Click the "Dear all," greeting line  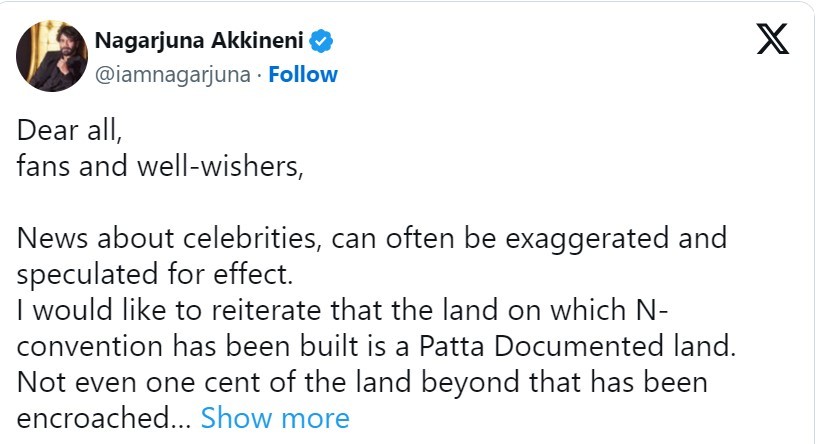69,133
